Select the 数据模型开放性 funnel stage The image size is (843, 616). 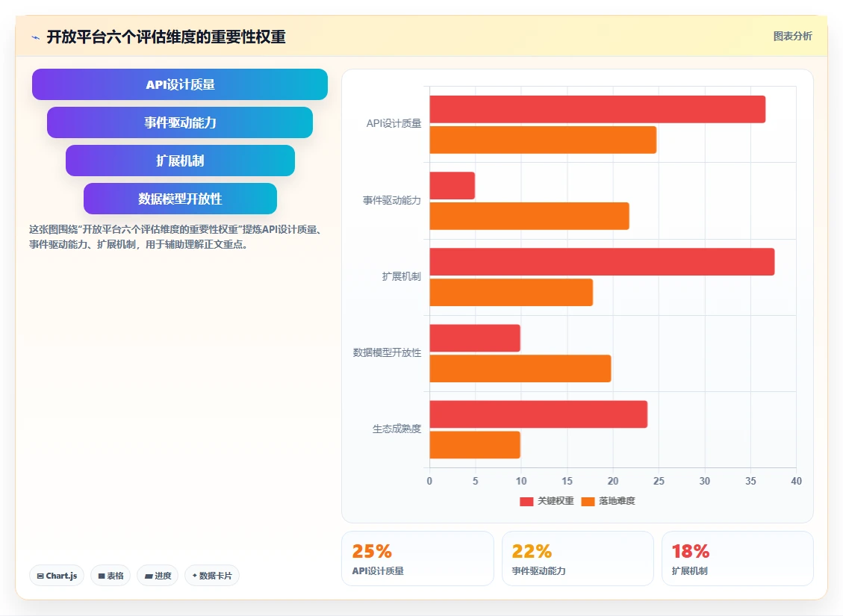180,199
